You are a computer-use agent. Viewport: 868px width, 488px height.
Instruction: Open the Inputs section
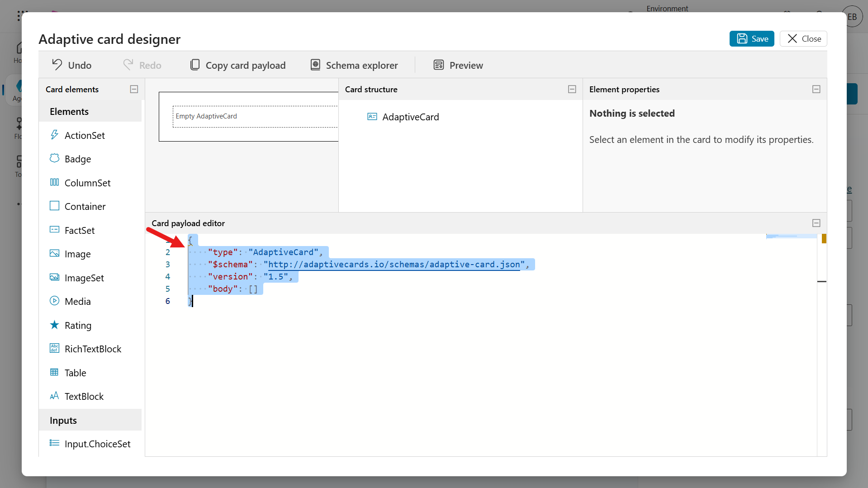click(x=63, y=420)
